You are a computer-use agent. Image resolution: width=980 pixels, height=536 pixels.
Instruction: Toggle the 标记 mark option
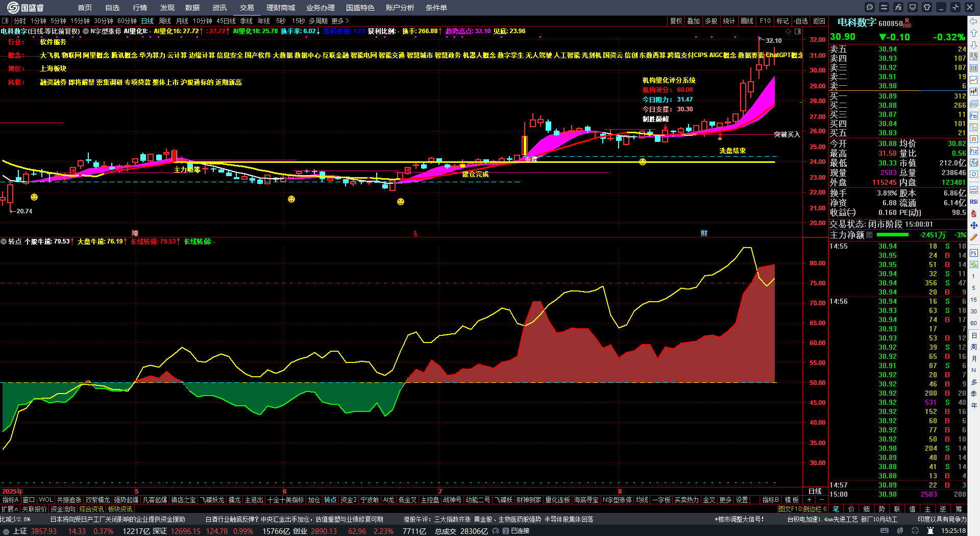782,21
